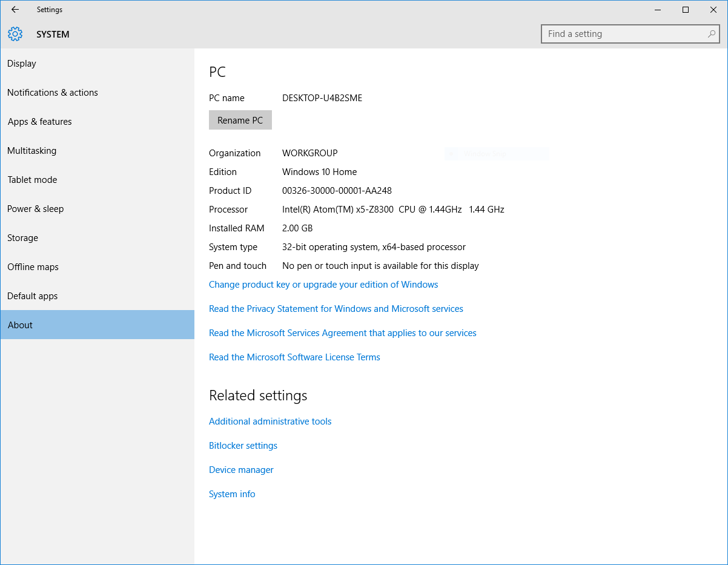Open Notifications & actions
Screen dimensions: 728x565
(97, 93)
